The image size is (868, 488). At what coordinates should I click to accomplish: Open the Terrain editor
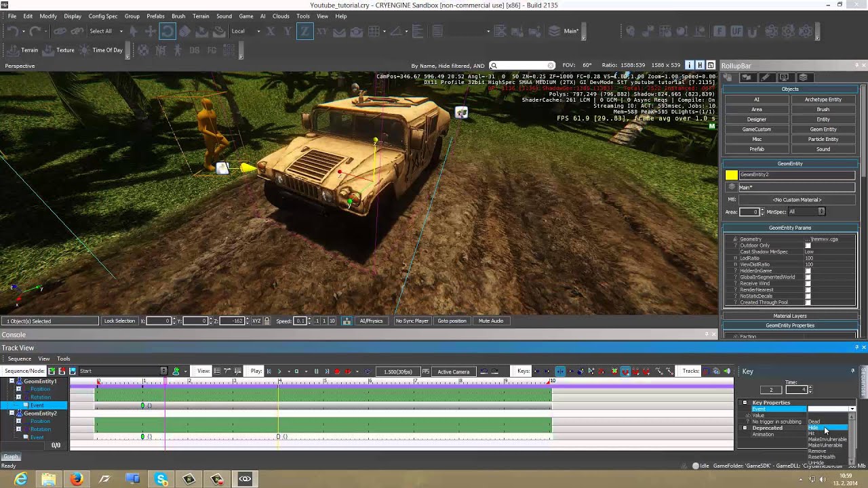[24, 50]
